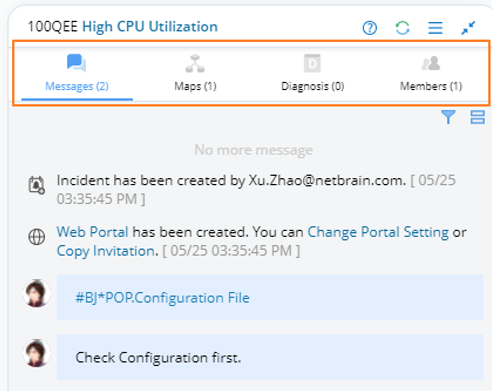Collapse the incident pane with arrows icon
The width and height of the screenshot is (492, 391).
tap(468, 28)
